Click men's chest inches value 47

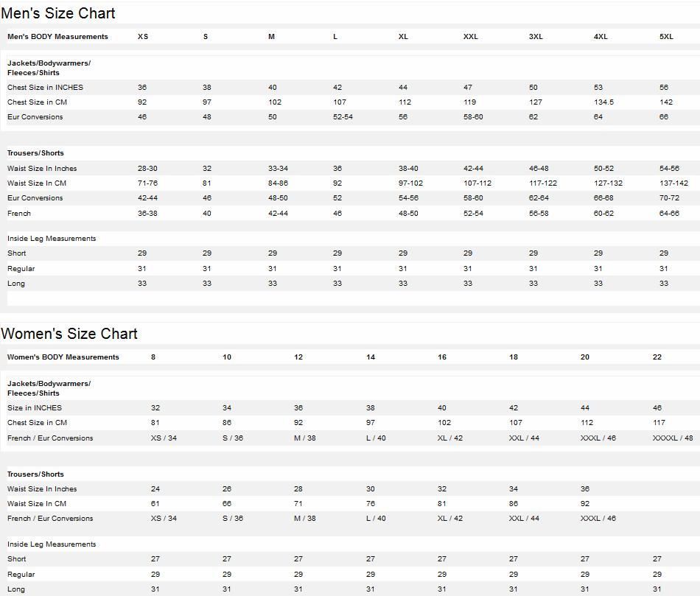pyautogui.click(x=468, y=88)
